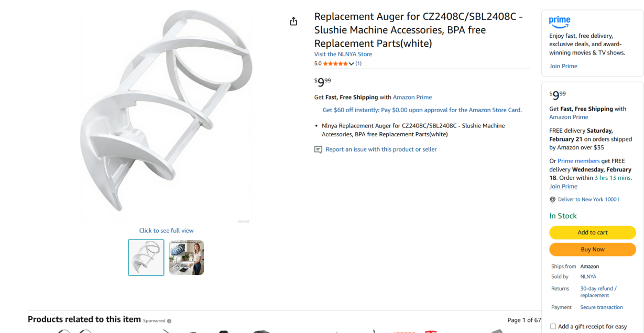Open Join Prime link in the Prime box

(x=563, y=66)
